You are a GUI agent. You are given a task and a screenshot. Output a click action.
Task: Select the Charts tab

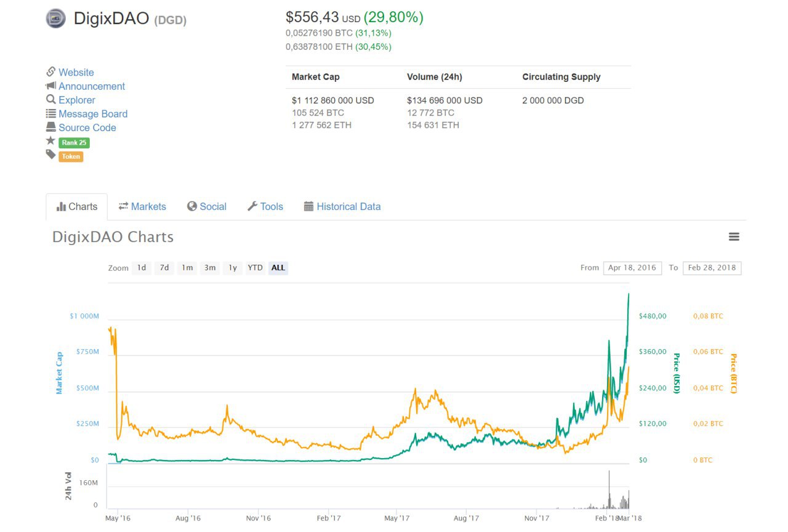pyautogui.click(x=77, y=207)
